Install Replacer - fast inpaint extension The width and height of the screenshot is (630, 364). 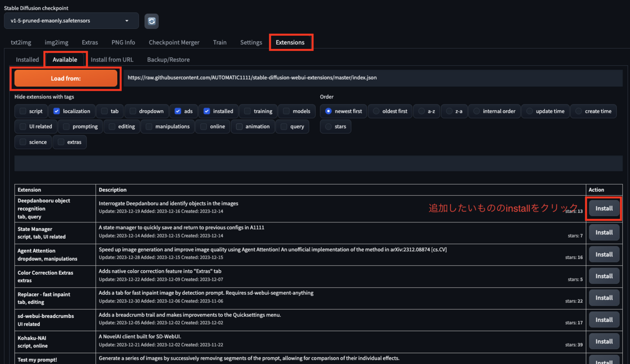point(604,298)
